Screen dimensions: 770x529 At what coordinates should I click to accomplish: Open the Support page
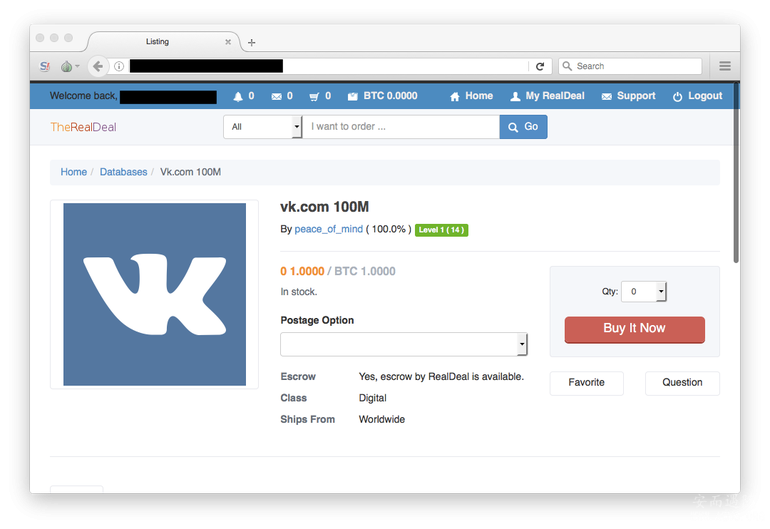[628, 96]
